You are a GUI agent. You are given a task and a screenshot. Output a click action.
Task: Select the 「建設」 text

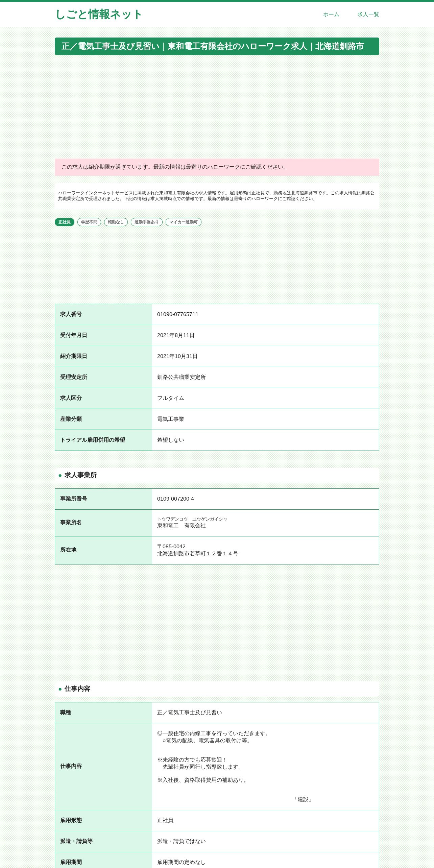coord(303,799)
